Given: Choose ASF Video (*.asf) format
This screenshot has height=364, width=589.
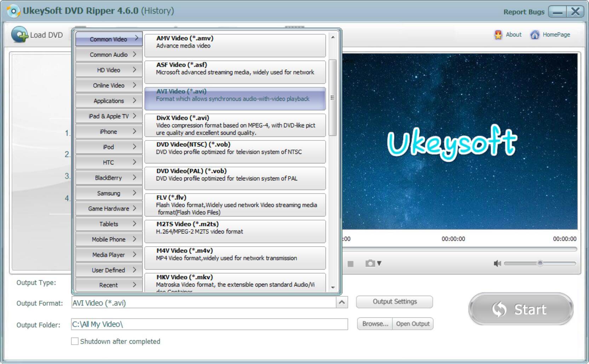Looking at the screenshot, I should 235,72.
